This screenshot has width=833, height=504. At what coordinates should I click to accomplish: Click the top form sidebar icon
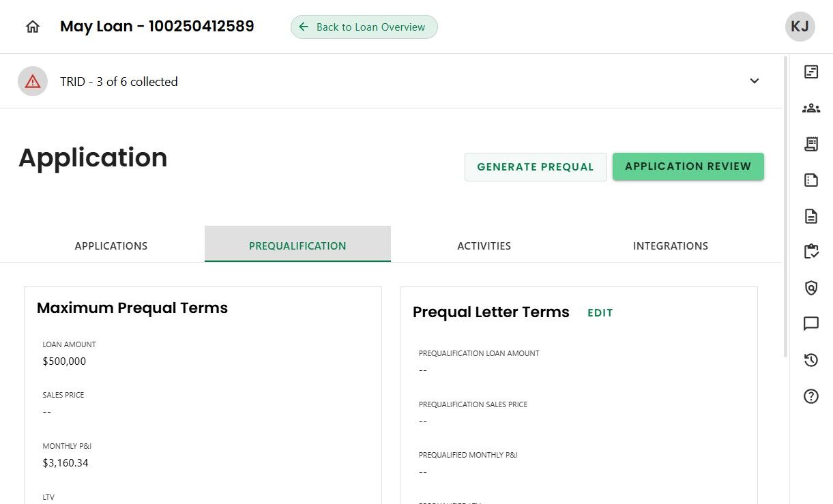[811, 72]
